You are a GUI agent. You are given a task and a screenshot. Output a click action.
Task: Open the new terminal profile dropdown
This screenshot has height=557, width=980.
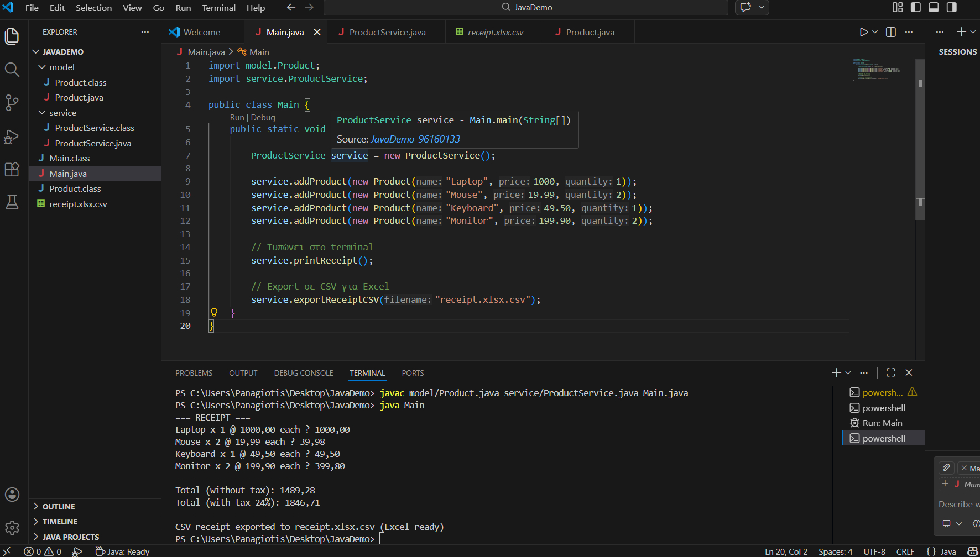(848, 372)
